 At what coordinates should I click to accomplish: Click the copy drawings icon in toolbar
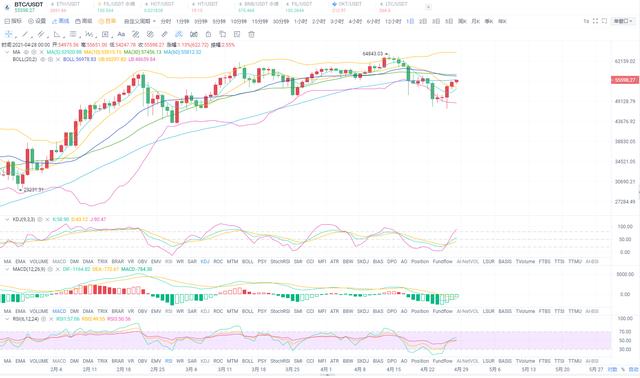coord(222,34)
